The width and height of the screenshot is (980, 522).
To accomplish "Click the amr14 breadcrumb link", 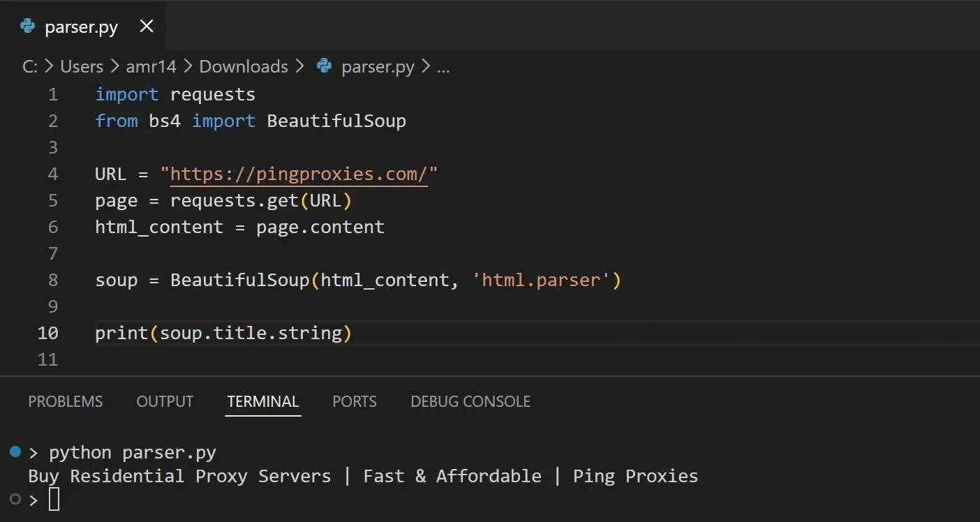I will pyautogui.click(x=151, y=66).
